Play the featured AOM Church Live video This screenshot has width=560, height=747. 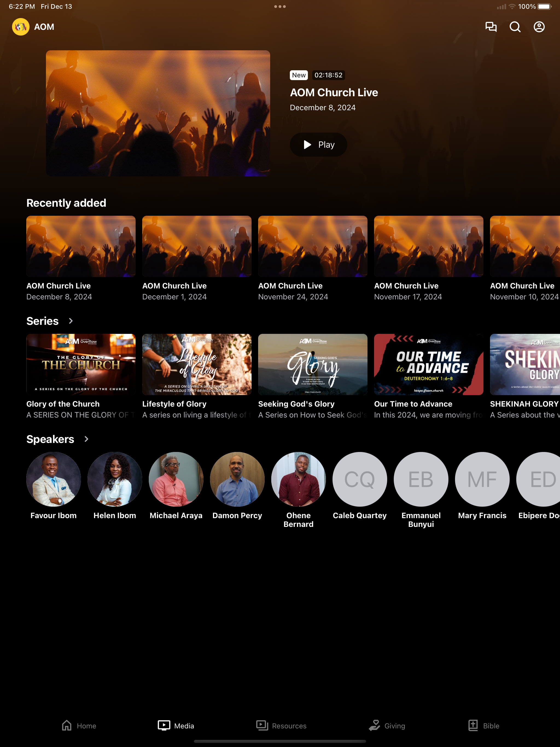point(319,145)
